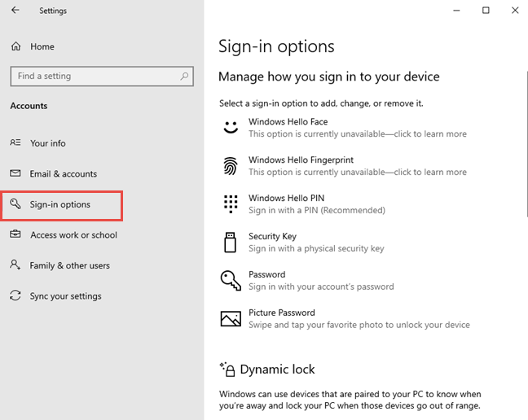This screenshot has height=420, width=528.
Task: Open the Home menu item
Action: pos(42,46)
